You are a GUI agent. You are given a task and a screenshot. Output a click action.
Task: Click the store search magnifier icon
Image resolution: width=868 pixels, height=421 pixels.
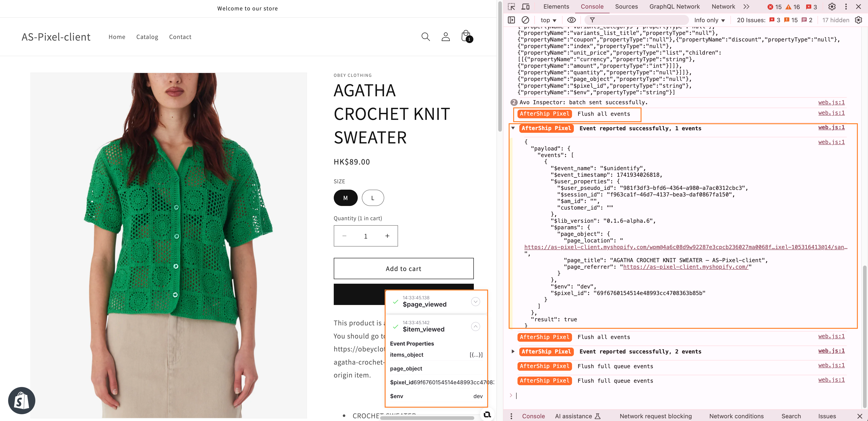(x=426, y=37)
